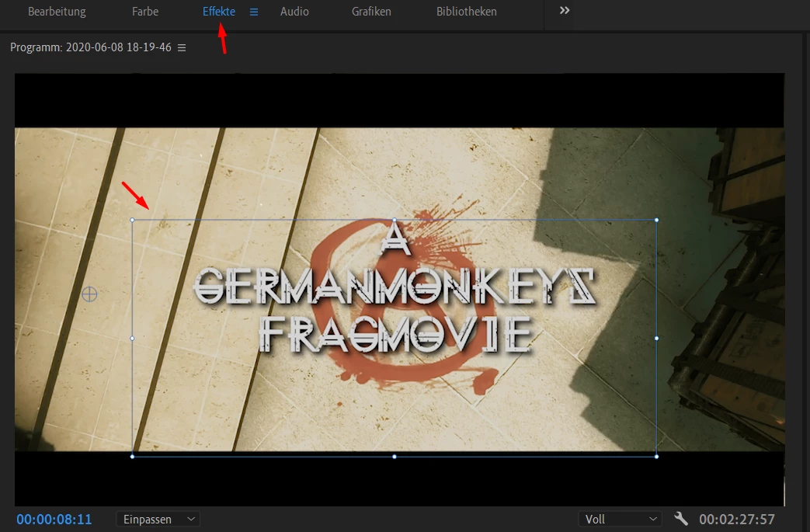This screenshot has width=810, height=532.
Task: Click the Programm: 2020-06-08 18-19-46 panel title
Action: coord(91,47)
